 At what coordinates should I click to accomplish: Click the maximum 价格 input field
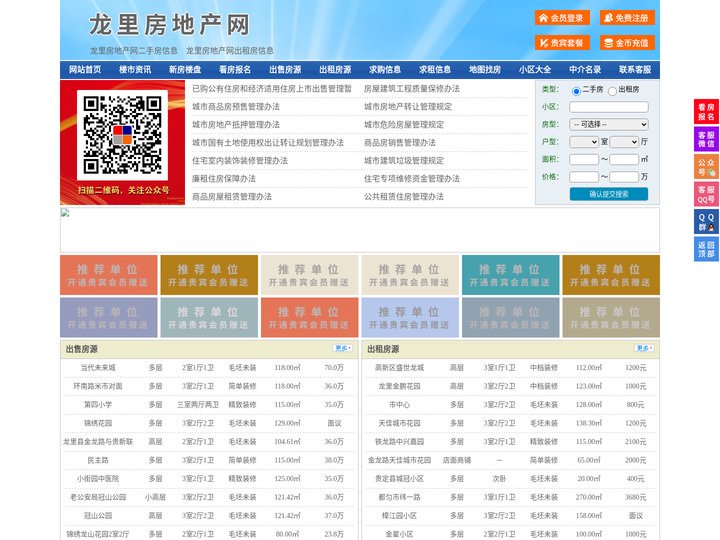coord(624,177)
